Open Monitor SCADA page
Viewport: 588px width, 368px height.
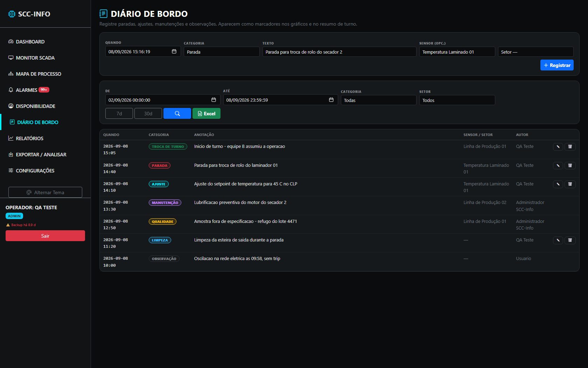coord(45,58)
